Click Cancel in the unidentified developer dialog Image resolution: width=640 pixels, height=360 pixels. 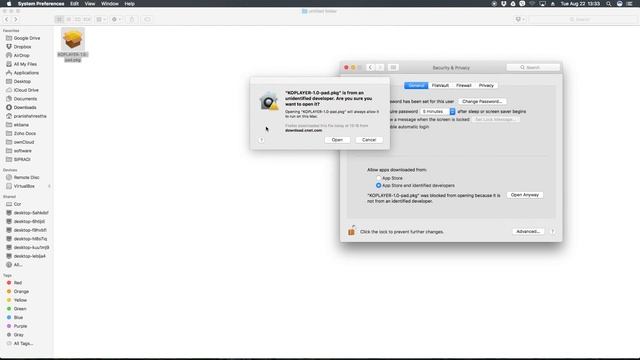point(369,140)
